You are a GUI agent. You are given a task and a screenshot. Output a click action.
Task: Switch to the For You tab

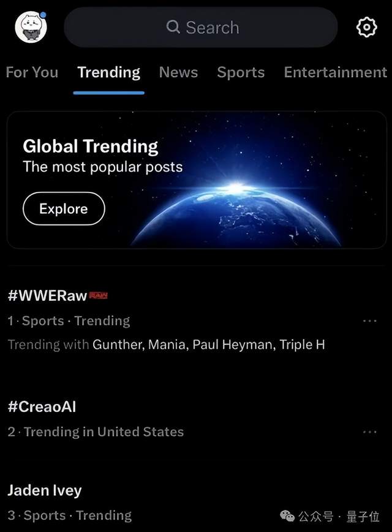coord(32,72)
